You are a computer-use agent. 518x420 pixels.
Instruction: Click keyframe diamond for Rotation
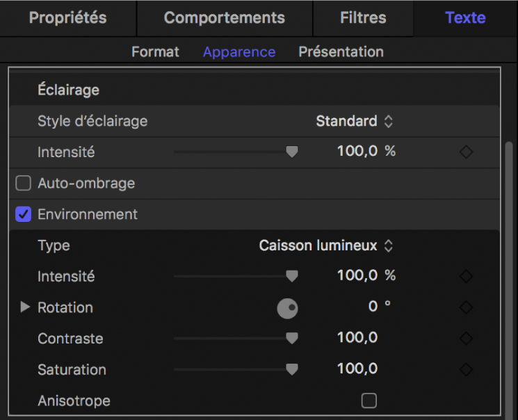[466, 307]
